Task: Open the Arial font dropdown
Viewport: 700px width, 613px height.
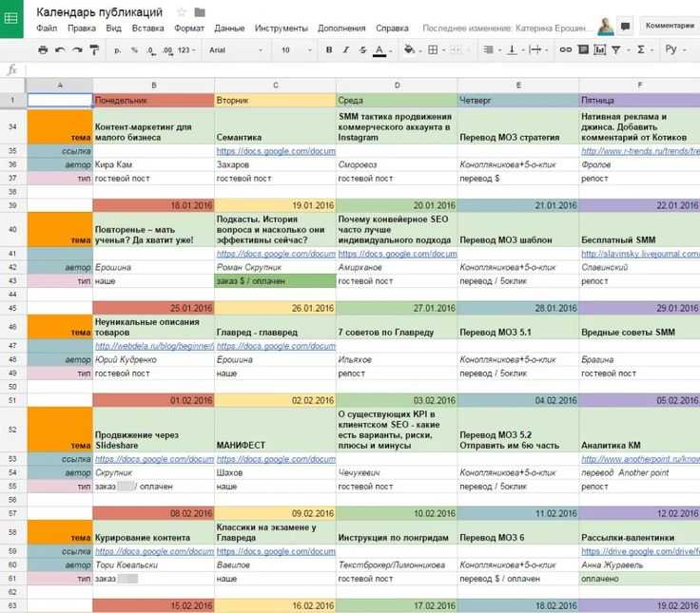Action: [236, 50]
